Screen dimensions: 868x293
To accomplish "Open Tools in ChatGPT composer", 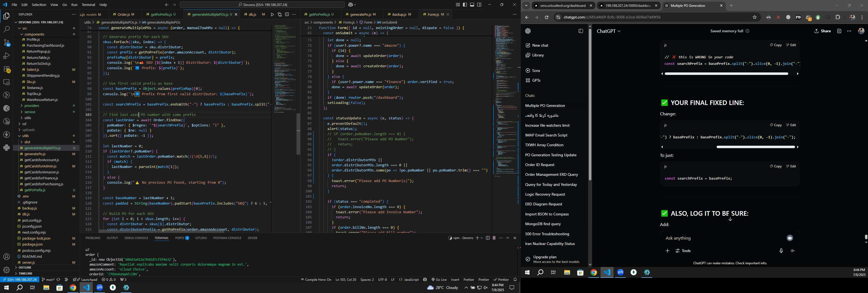I will [x=683, y=251].
